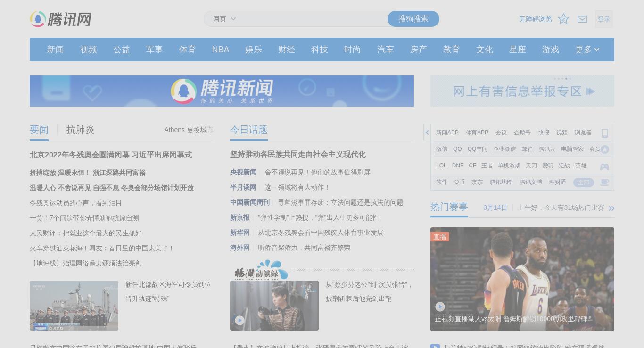The width and height of the screenshot is (644, 348).
Task: Click the mobile phone icon in app panel
Action: click(x=604, y=133)
